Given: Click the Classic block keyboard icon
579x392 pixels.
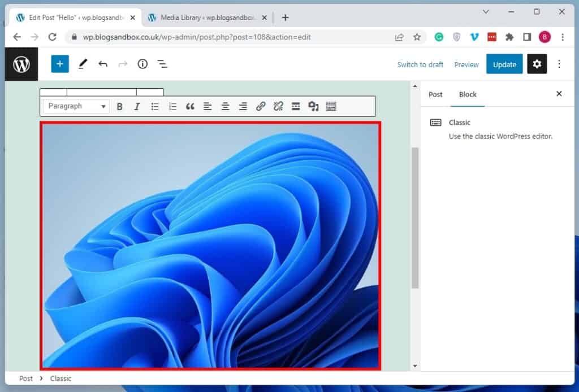Looking at the screenshot, I should [436, 123].
